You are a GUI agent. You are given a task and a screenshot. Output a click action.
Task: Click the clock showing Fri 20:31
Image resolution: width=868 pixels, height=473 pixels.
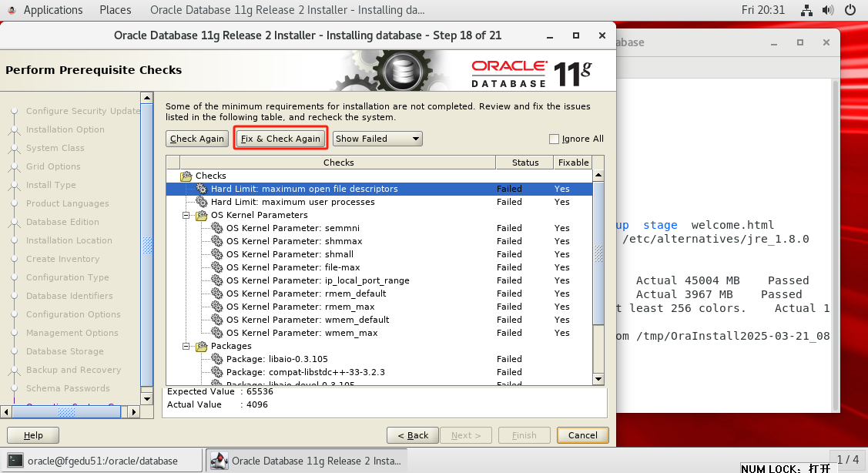tap(762, 10)
